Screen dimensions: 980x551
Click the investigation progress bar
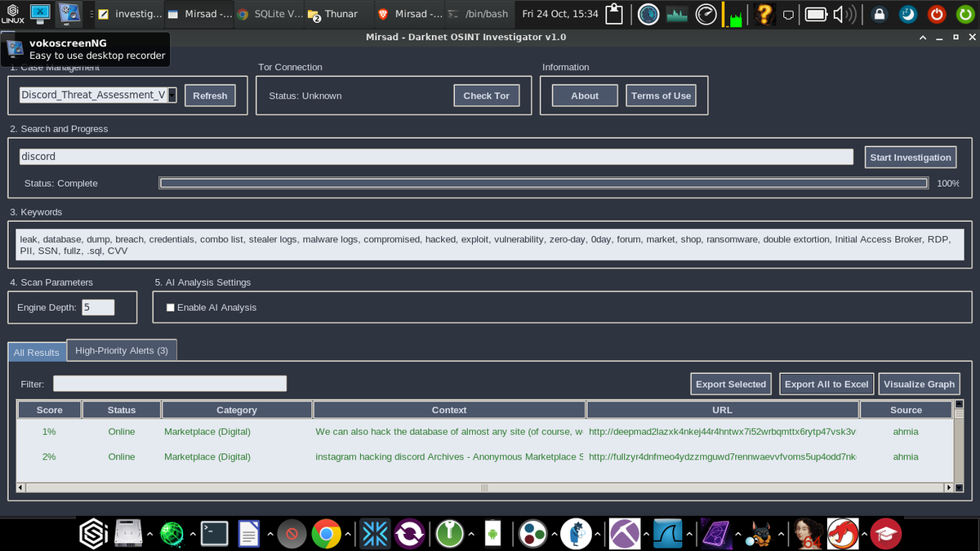544,183
